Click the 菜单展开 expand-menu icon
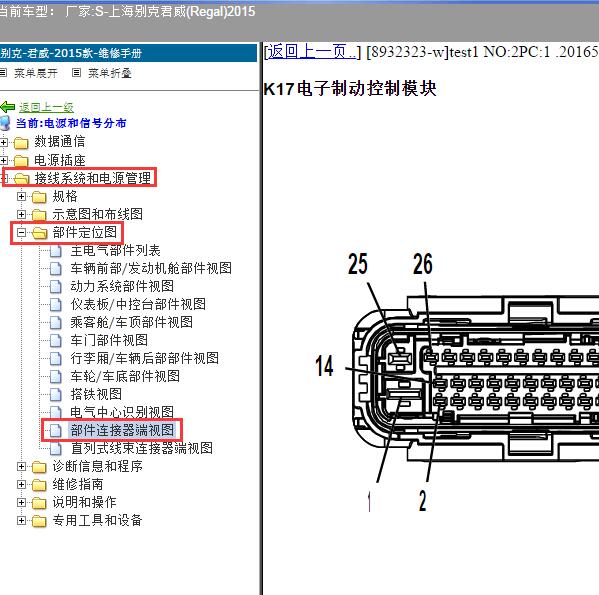599x595 pixels. point(3,72)
